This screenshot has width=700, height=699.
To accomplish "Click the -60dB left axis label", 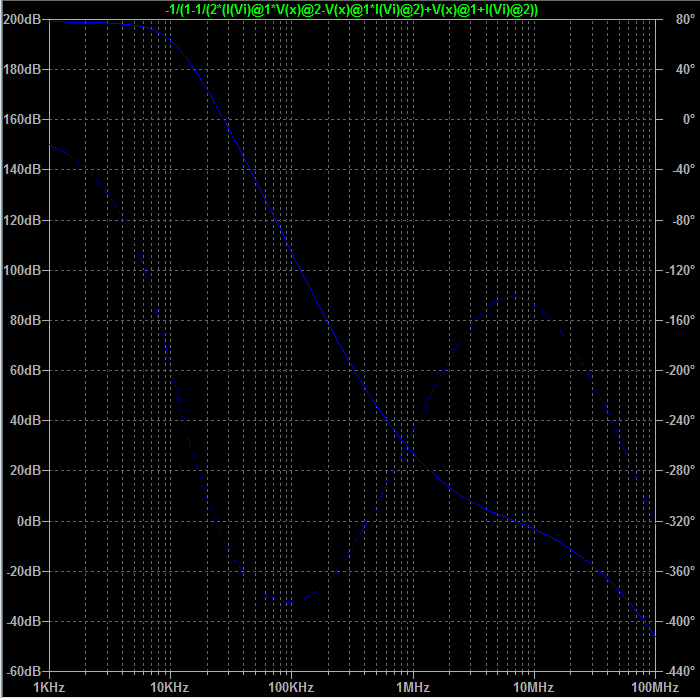I will [x=23, y=671].
